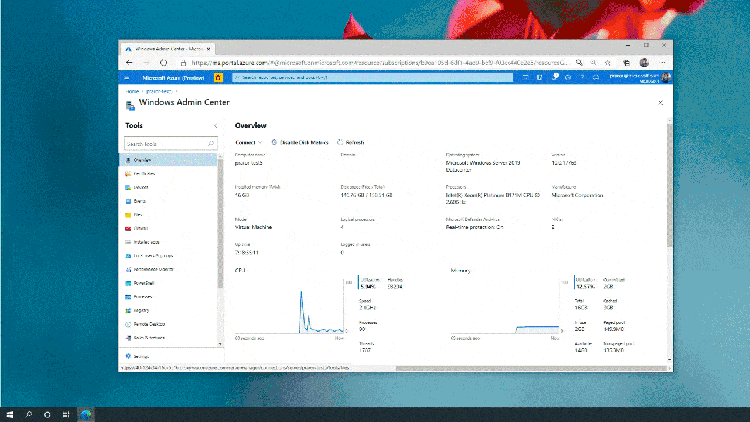The width and height of the screenshot is (750, 422).
Task: Click the Windows Start button
Action: (x=11, y=412)
